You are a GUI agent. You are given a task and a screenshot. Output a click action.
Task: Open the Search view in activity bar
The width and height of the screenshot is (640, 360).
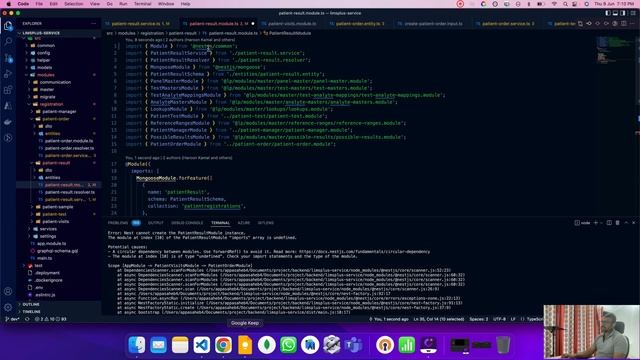click(8, 41)
